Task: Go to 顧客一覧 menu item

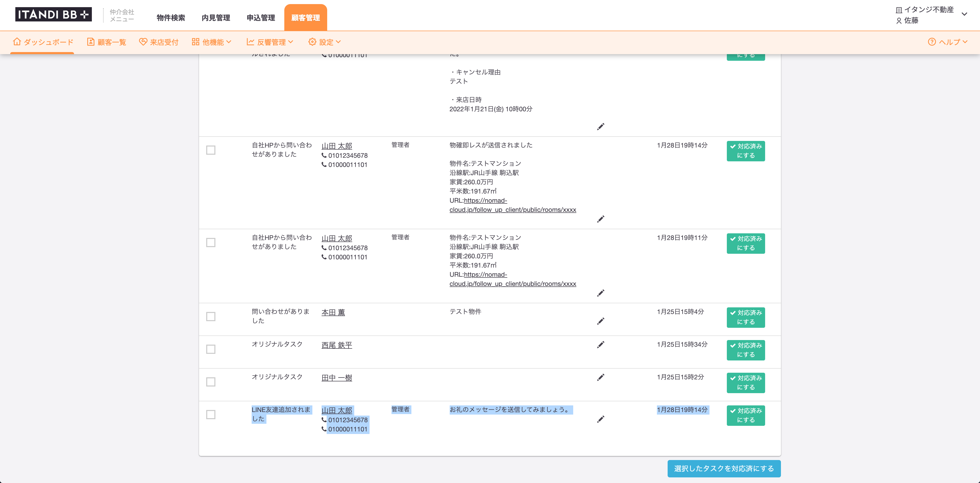Action: 106,42
